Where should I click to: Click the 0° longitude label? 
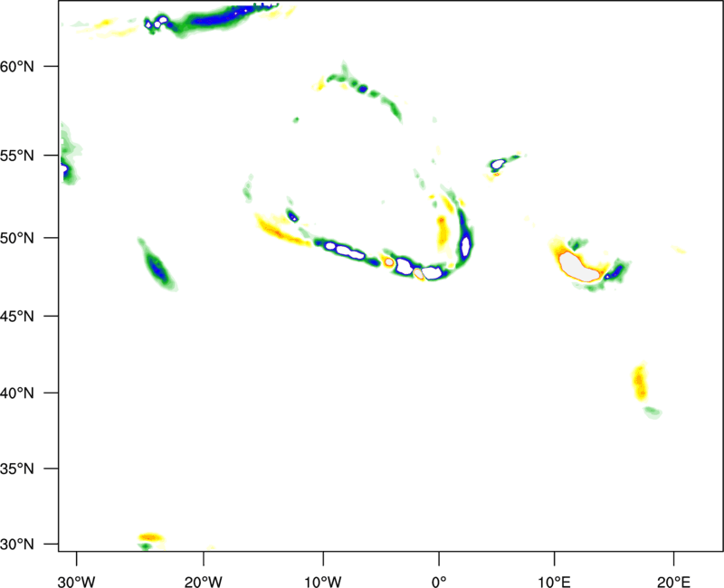coord(439,582)
